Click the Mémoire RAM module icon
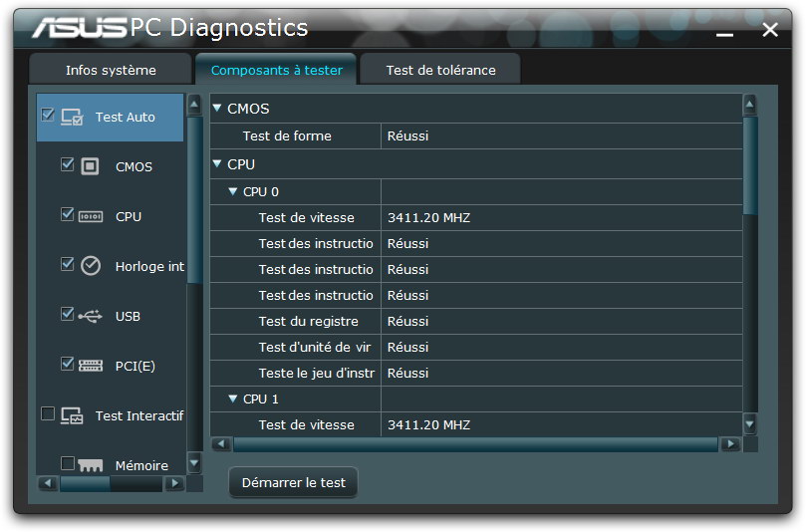The image size is (806, 532). pyautogui.click(x=91, y=465)
